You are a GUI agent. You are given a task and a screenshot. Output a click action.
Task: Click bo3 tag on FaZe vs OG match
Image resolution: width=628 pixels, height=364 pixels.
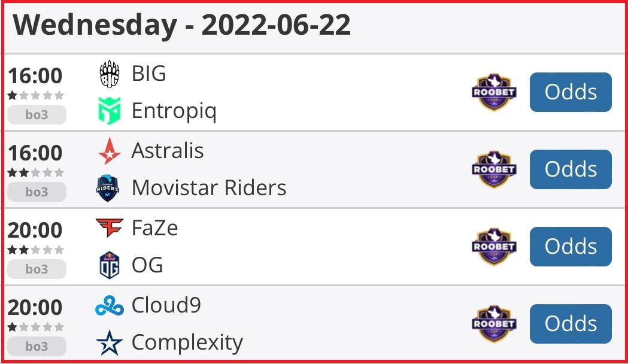pos(37,269)
